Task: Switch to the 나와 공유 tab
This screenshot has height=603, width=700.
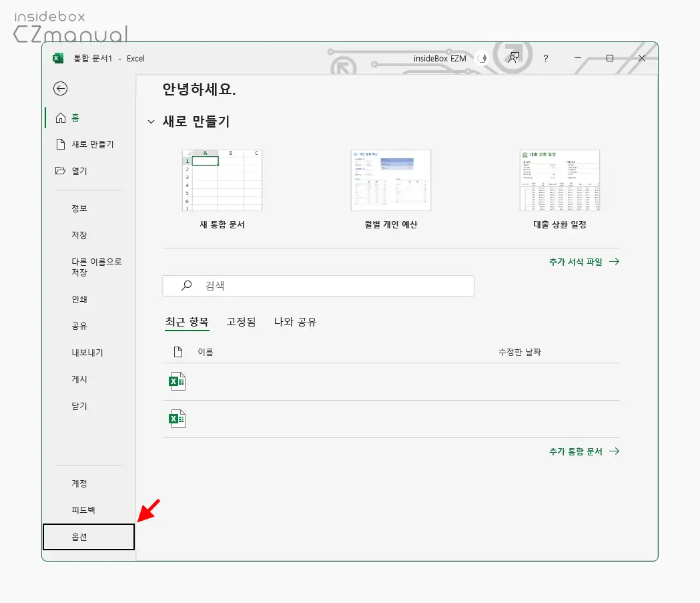Action: [295, 322]
